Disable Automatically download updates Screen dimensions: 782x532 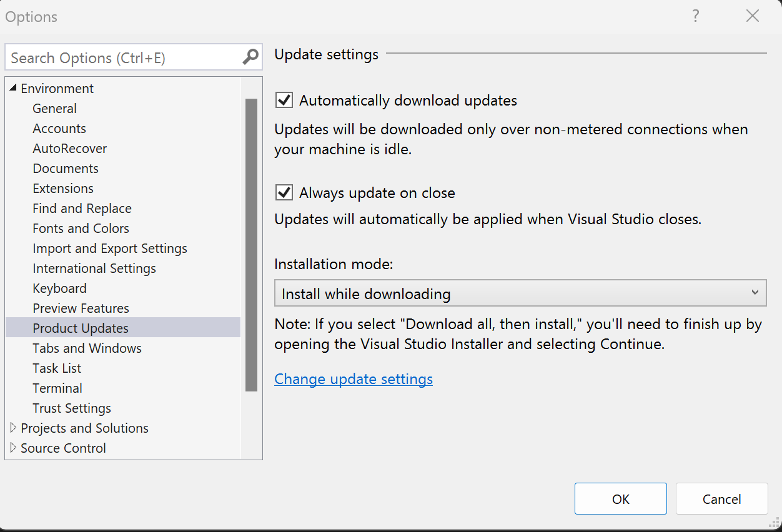coord(284,100)
